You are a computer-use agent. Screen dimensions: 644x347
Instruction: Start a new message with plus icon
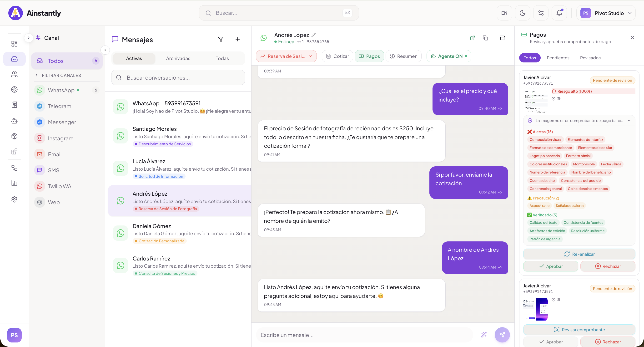click(237, 39)
